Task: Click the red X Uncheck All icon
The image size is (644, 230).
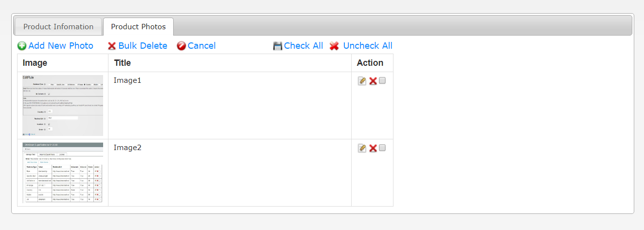Action: coord(334,46)
